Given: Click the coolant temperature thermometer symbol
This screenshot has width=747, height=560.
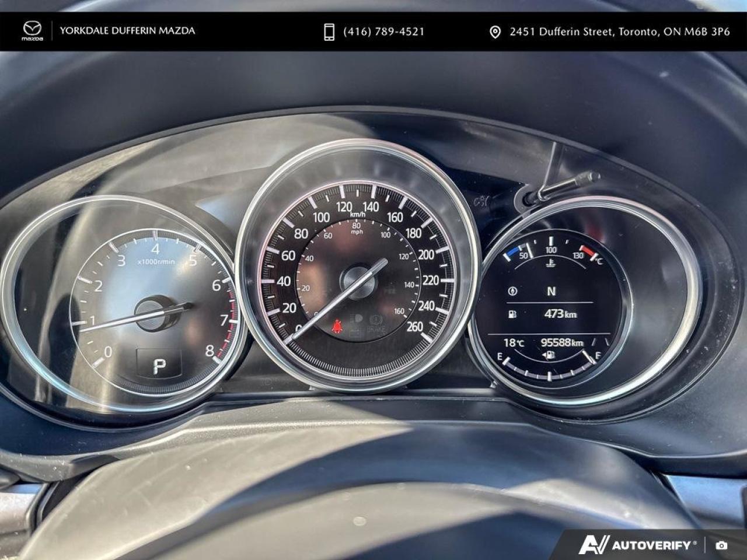Looking at the screenshot, I should click(x=551, y=263).
